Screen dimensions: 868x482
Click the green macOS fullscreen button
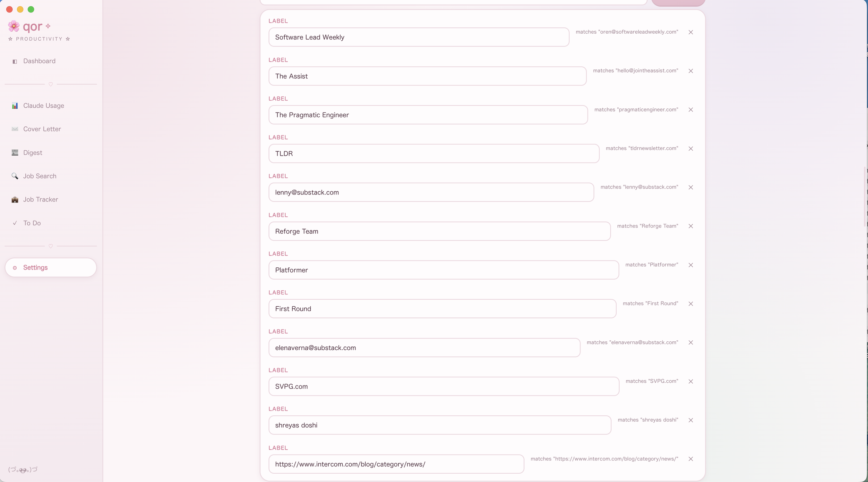[31, 9]
